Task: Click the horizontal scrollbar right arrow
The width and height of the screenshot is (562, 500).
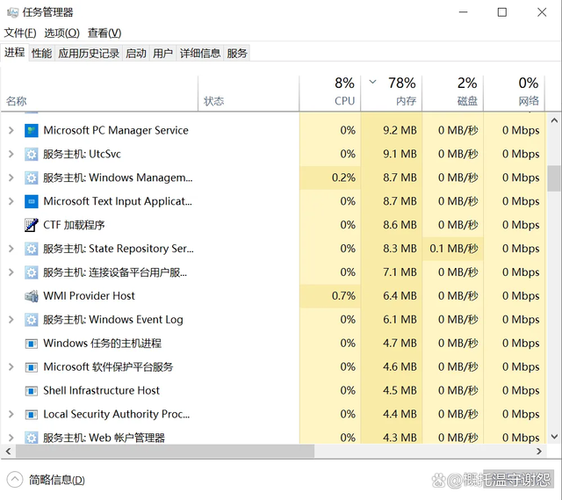Action: pyautogui.click(x=539, y=451)
